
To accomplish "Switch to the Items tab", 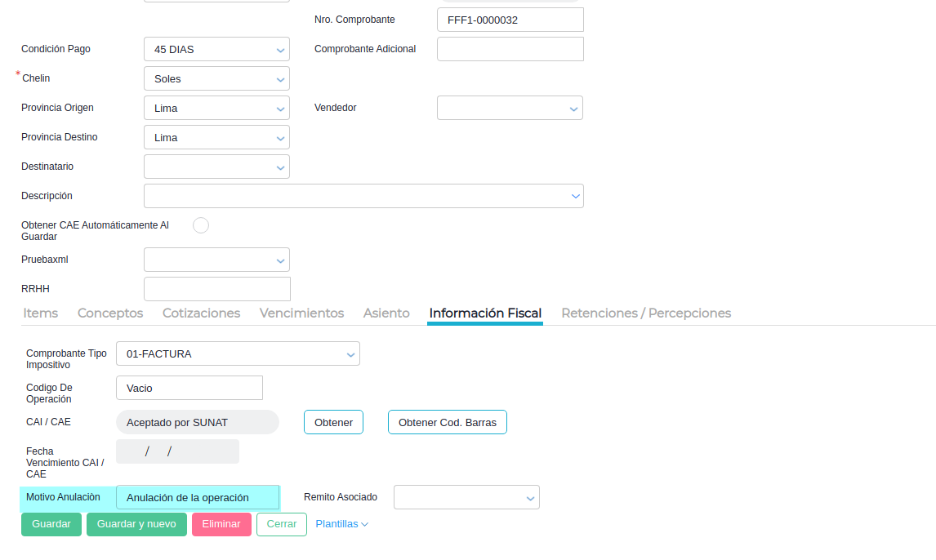I will 41,313.
